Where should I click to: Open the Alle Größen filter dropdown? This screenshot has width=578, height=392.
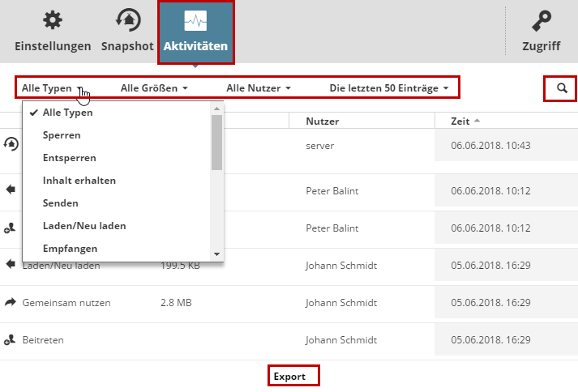click(x=154, y=88)
